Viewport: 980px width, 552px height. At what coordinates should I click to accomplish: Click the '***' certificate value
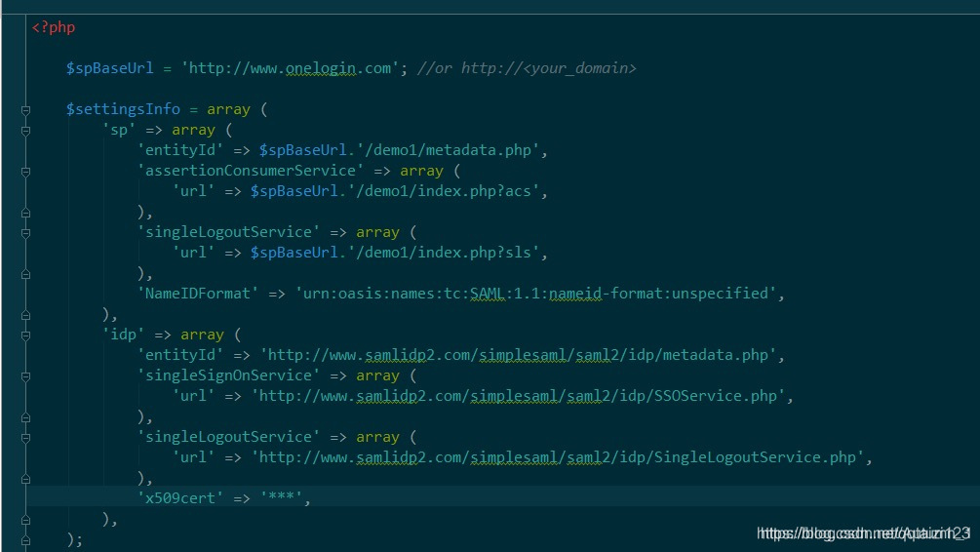pyautogui.click(x=282, y=498)
